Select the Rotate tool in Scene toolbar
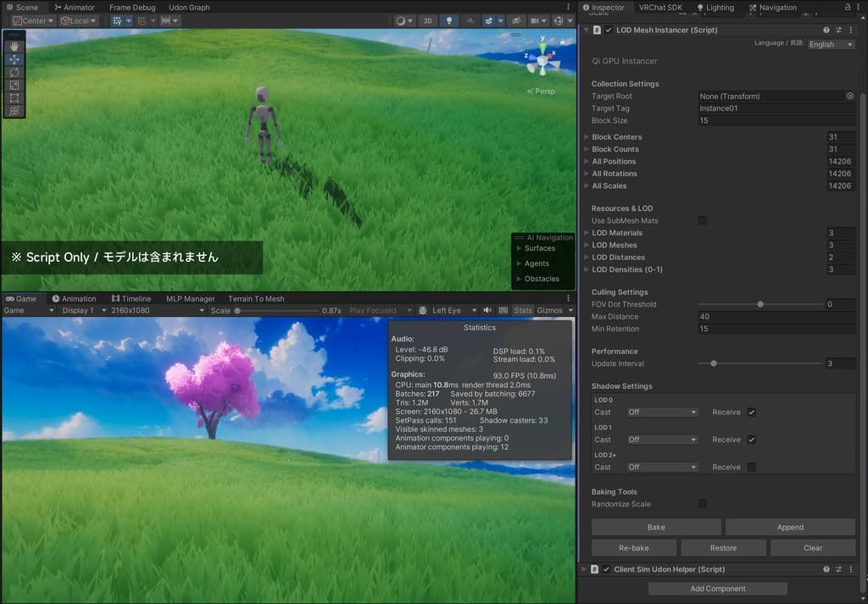The image size is (868, 604). pos(14,72)
